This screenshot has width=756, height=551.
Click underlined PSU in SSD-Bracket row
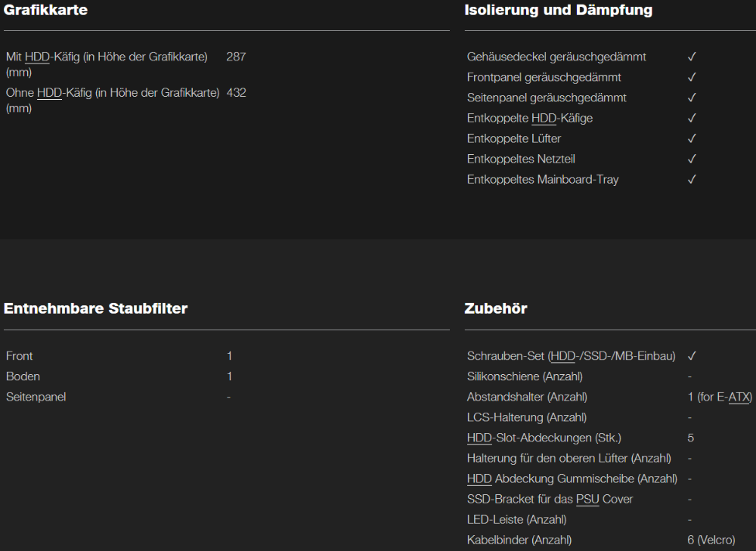(x=587, y=499)
